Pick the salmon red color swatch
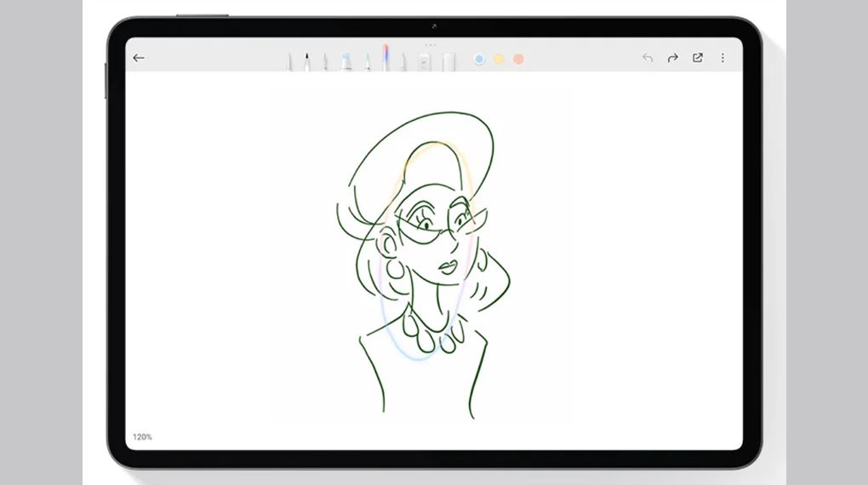 point(518,59)
